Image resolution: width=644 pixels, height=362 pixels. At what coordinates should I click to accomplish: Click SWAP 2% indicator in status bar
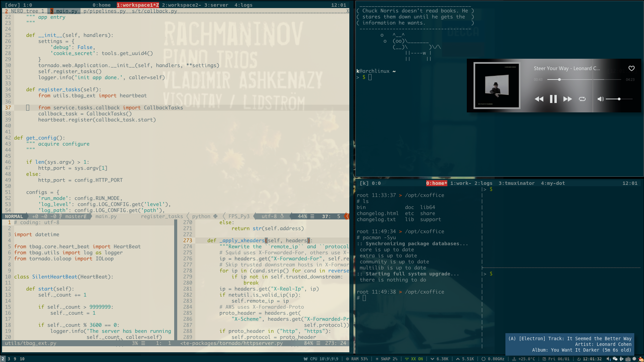click(386, 359)
